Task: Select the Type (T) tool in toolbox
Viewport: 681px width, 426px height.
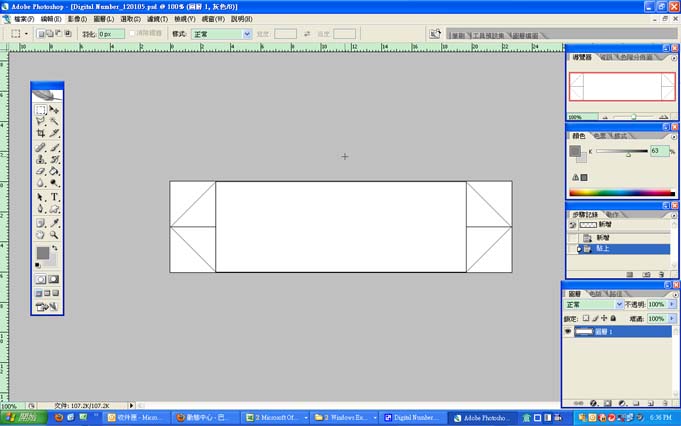Action: 54,197
